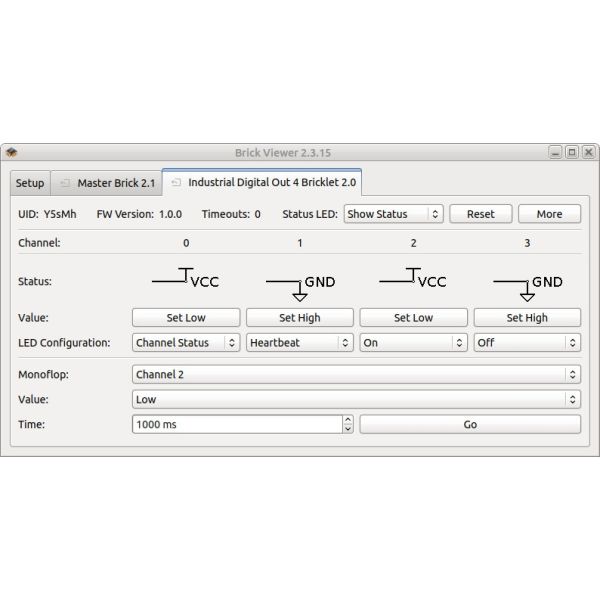Close the Brick Viewer window

coord(589,152)
